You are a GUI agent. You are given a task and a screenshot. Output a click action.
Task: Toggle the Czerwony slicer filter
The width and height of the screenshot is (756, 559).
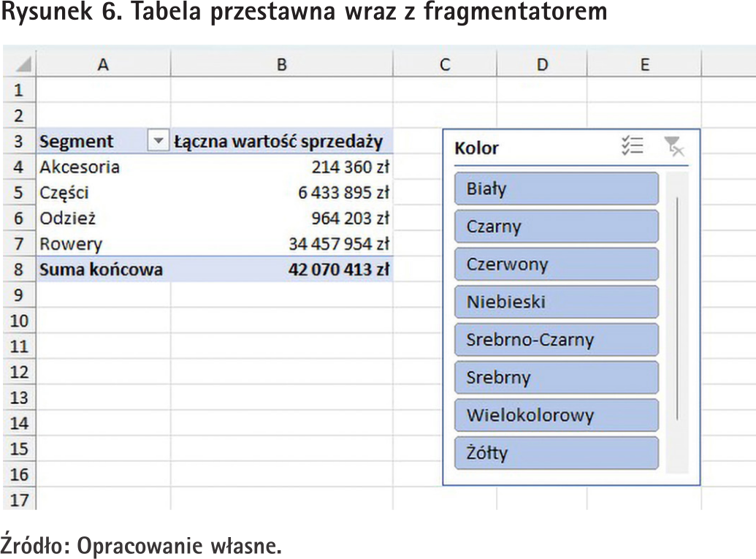556,265
